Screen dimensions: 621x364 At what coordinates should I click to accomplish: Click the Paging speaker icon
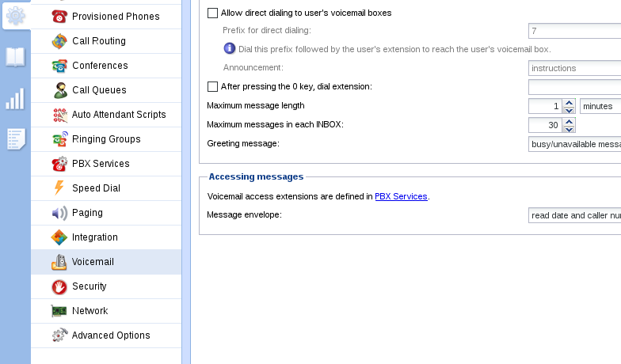(59, 213)
